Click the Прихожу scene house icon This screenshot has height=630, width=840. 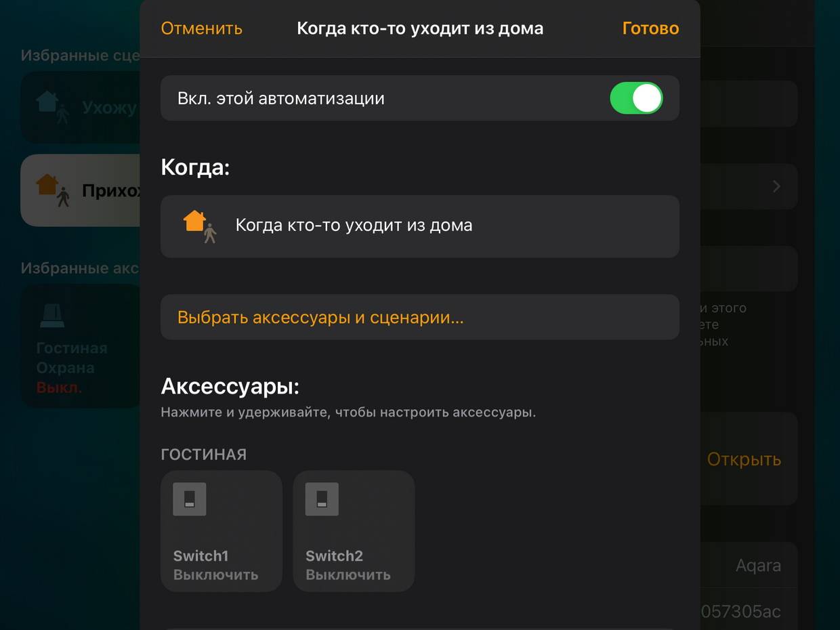(x=53, y=190)
